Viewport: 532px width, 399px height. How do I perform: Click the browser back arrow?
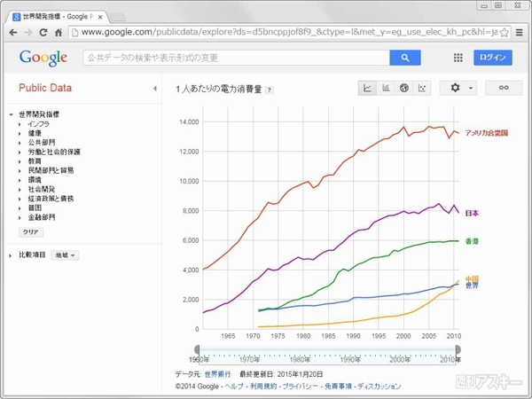(x=13, y=33)
